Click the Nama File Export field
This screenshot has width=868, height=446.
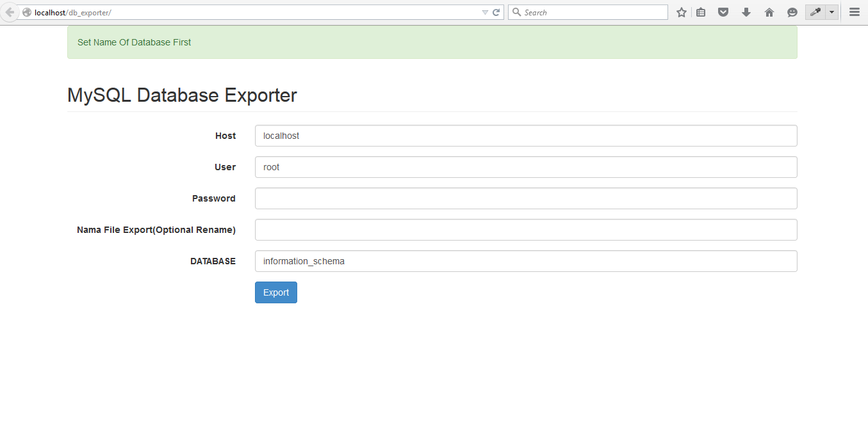pyautogui.click(x=525, y=230)
